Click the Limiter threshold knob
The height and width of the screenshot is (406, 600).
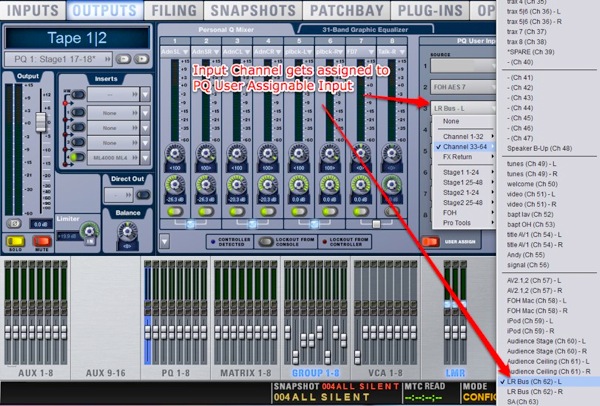point(90,231)
